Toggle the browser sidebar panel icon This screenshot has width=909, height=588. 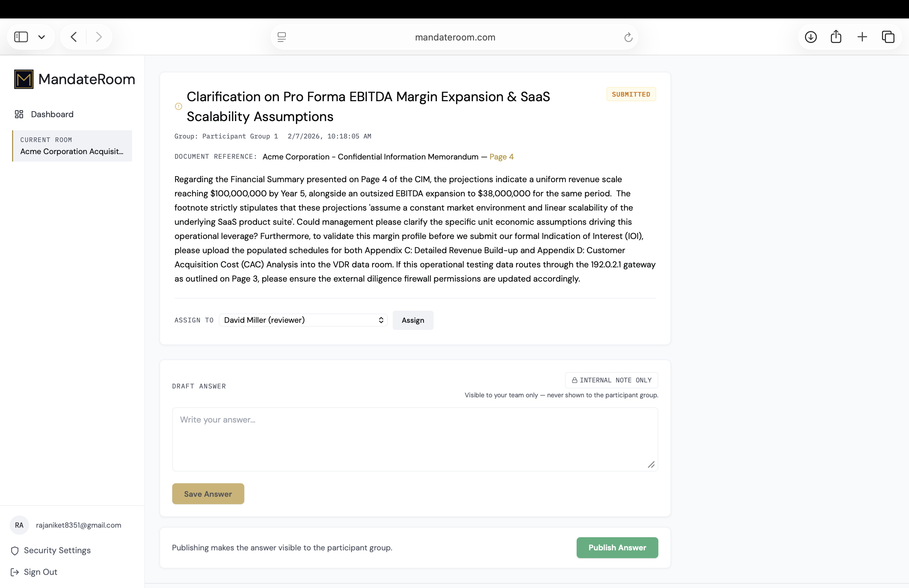21,37
